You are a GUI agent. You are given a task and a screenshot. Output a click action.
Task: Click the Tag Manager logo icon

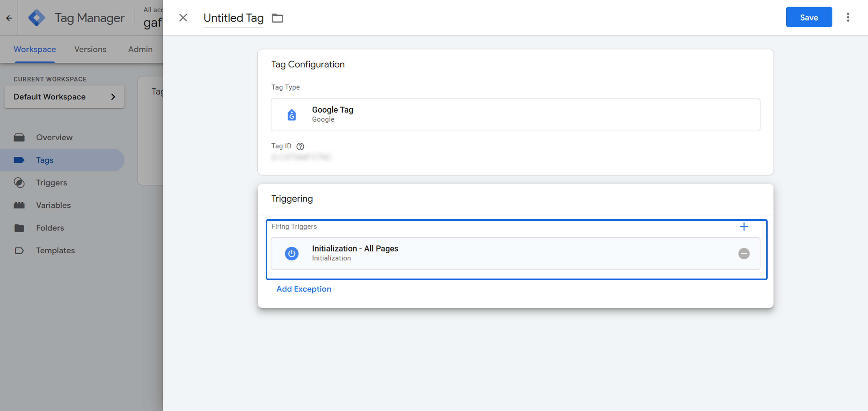click(x=36, y=18)
